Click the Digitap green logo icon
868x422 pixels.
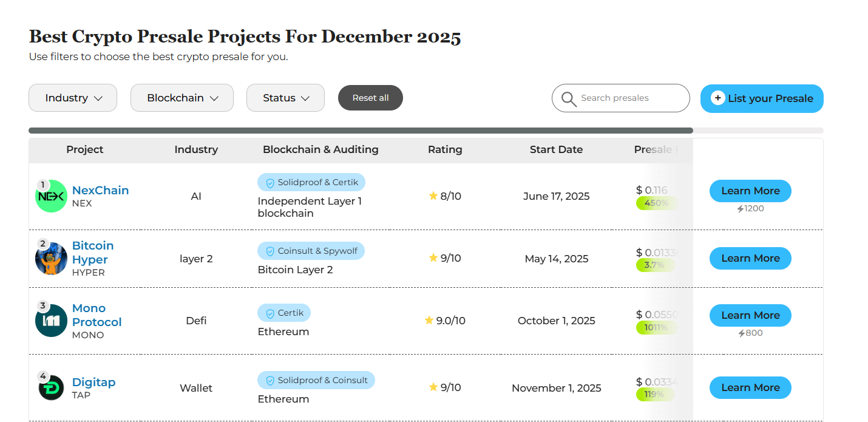click(51, 388)
